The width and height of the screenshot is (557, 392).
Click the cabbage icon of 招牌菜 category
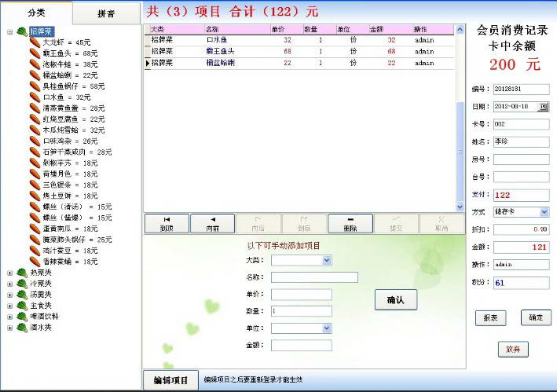[x=22, y=31]
